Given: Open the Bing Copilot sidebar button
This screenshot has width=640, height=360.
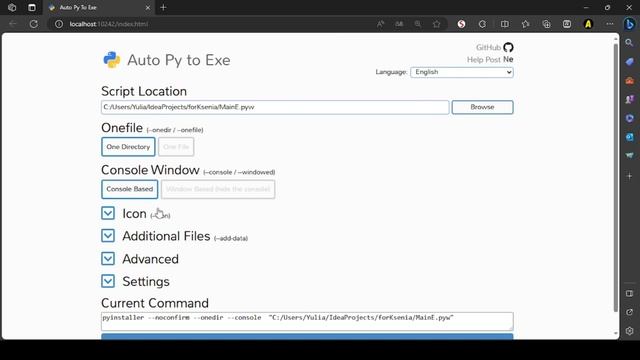Looking at the screenshot, I should point(629,24).
